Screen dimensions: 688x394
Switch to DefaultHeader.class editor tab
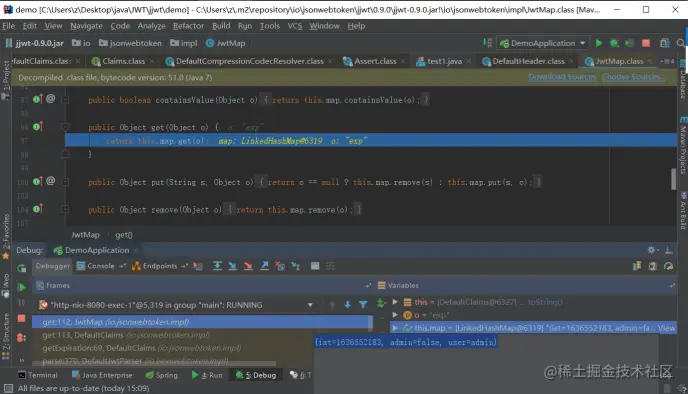tap(528, 61)
